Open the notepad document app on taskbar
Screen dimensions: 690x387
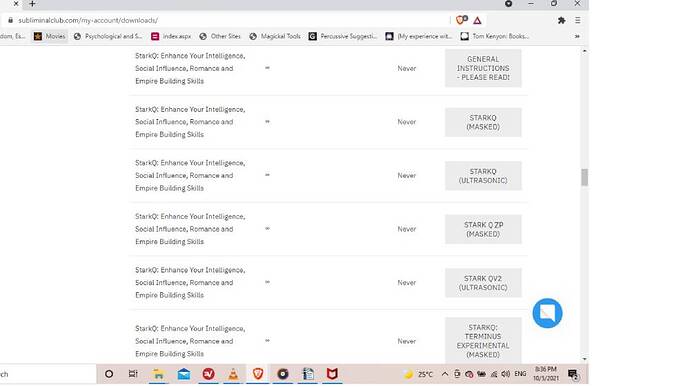pyautogui.click(x=308, y=374)
